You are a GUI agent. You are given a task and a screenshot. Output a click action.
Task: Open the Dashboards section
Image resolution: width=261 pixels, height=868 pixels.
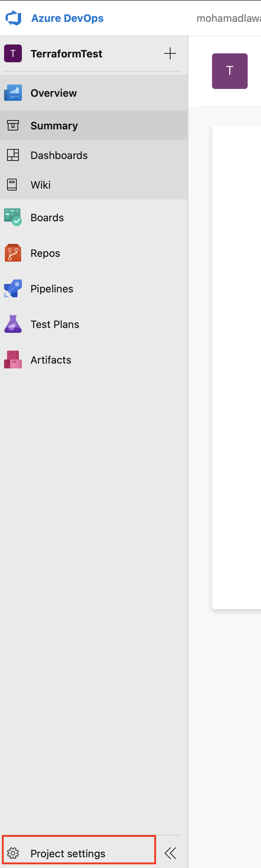tap(59, 155)
